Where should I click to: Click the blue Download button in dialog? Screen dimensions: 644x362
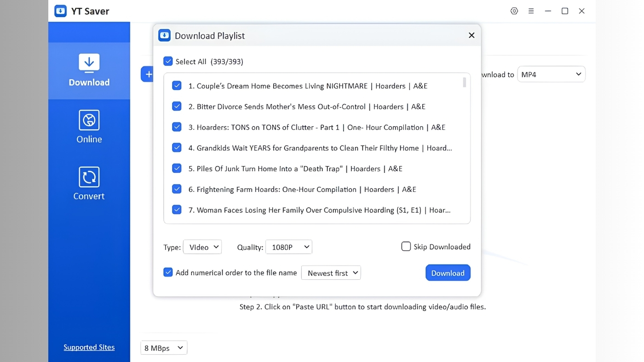pyautogui.click(x=448, y=273)
